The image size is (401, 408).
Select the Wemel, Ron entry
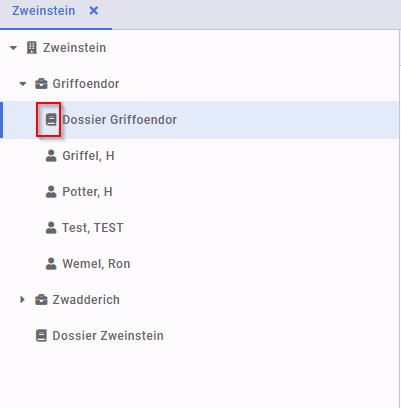tap(96, 264)
